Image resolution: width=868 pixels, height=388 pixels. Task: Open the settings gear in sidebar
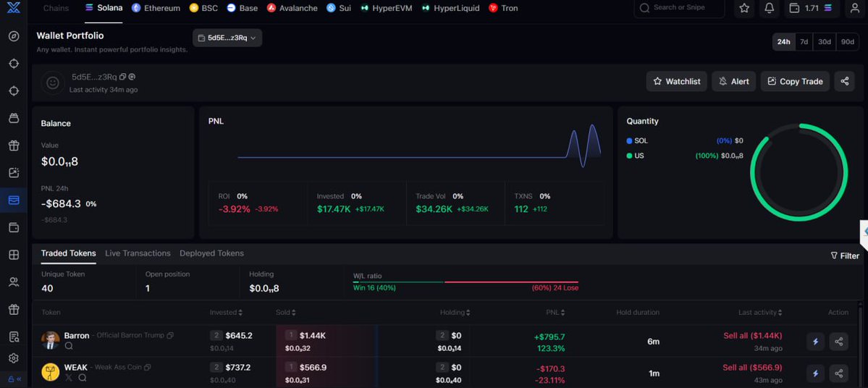[x=14, y=358]
